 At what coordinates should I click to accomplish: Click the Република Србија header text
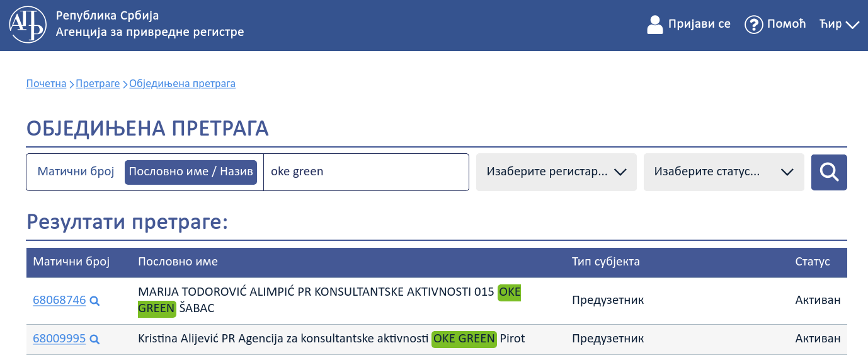[x=108, y=15]
